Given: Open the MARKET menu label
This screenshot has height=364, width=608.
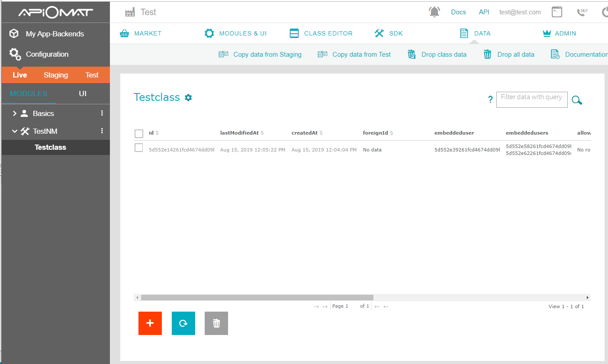Looking at the screenshot, I should pyautogui.click(x=148, y=33).
